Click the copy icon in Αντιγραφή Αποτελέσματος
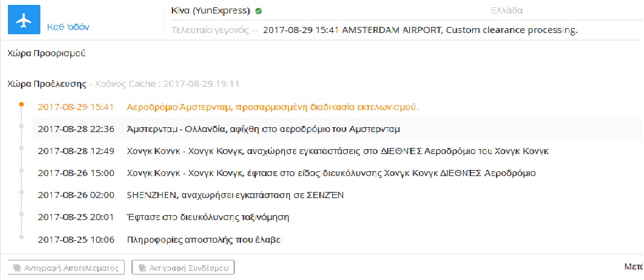This screenshot has height=280, width=644. [17, 268]
